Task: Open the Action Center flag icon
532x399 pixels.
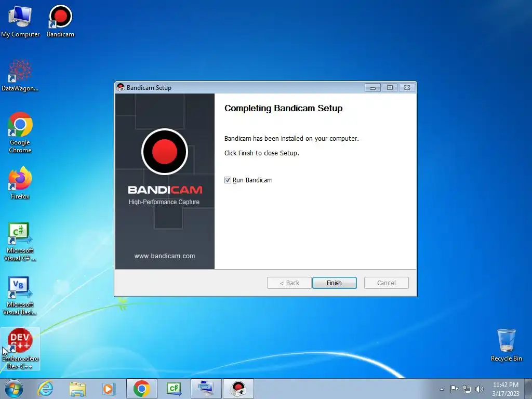Action: click(x=454, y=389)
